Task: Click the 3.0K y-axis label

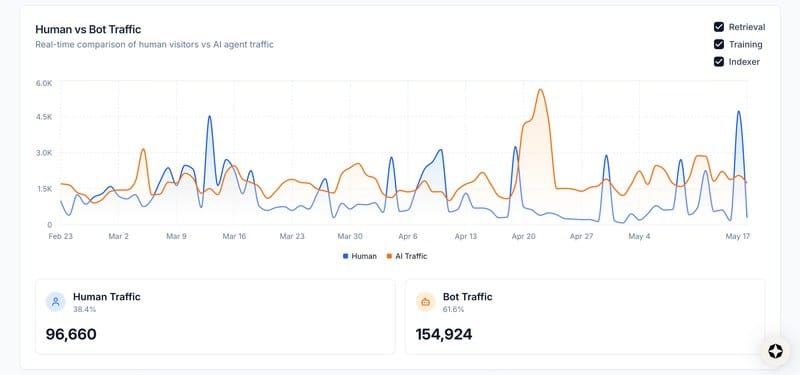Action: pyautogui.click(x=44, y=153)
